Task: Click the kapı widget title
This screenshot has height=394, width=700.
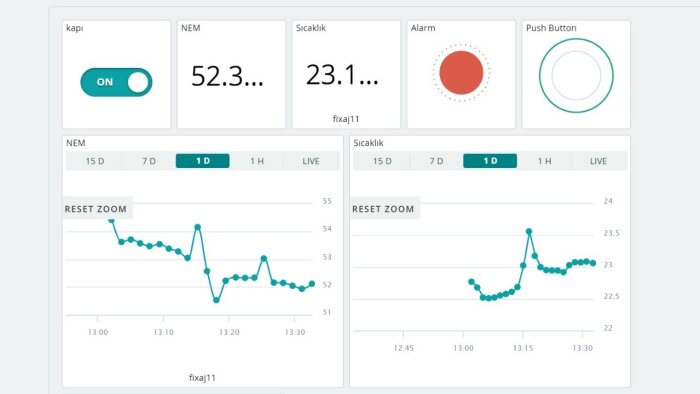Action: point(75,28)
